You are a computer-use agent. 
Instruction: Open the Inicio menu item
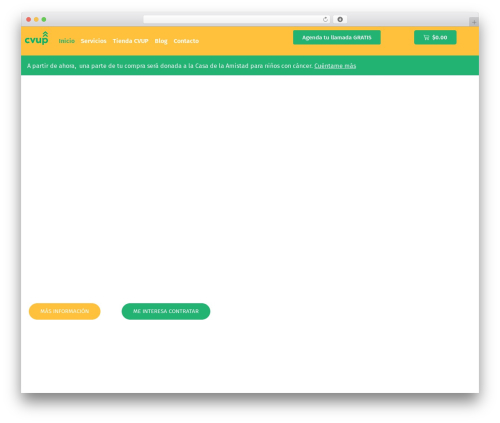67,41
